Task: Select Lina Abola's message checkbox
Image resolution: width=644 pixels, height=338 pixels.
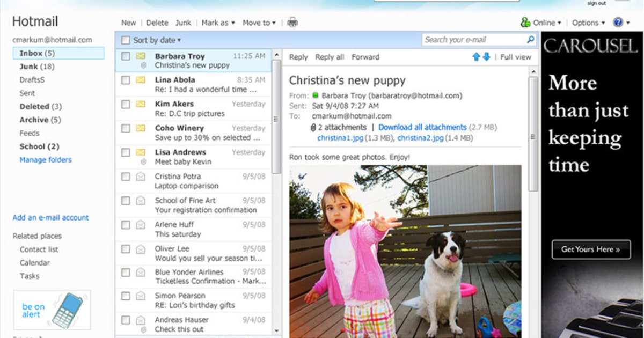Action: click(126, 79)
